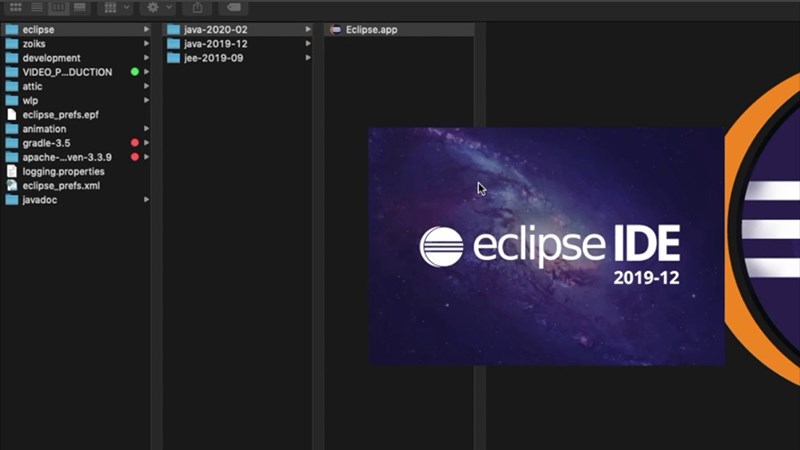Select the attic folder name

[32, 86]
